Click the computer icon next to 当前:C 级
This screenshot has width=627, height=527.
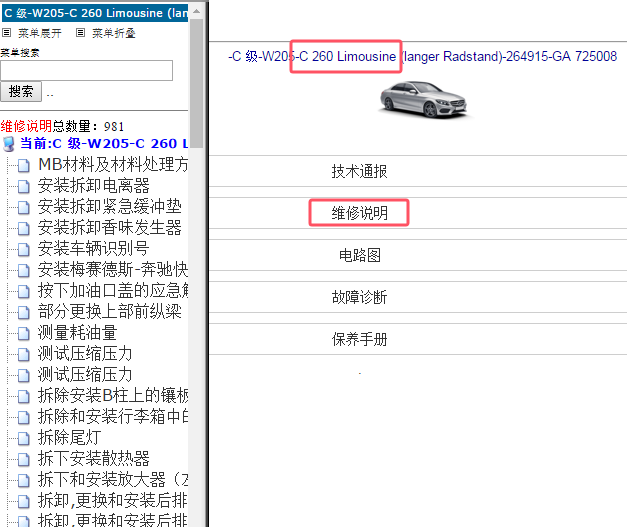click(x=8, y=144)
